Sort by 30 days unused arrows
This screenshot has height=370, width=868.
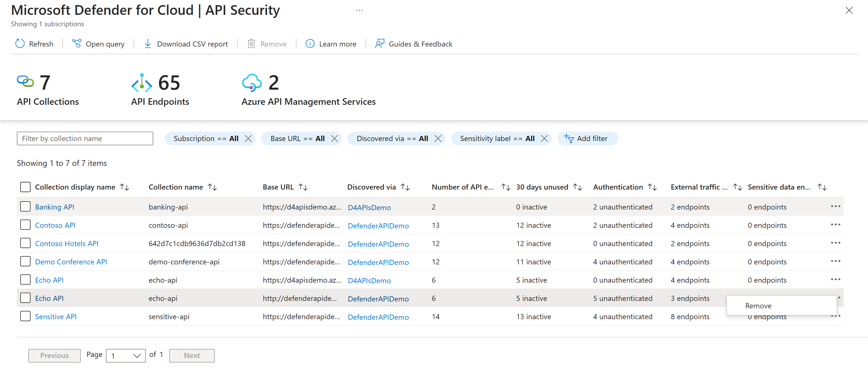pyautogui.click(x=578, y=187)
